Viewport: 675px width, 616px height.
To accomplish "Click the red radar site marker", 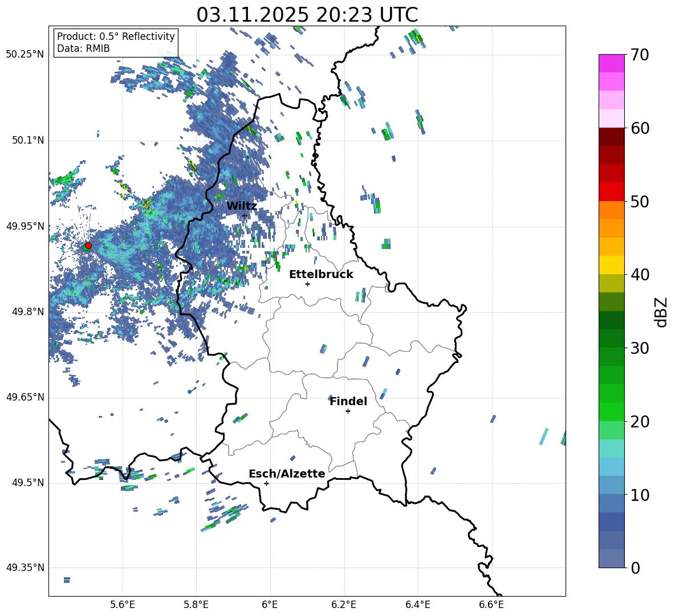I will coord(88,245).
